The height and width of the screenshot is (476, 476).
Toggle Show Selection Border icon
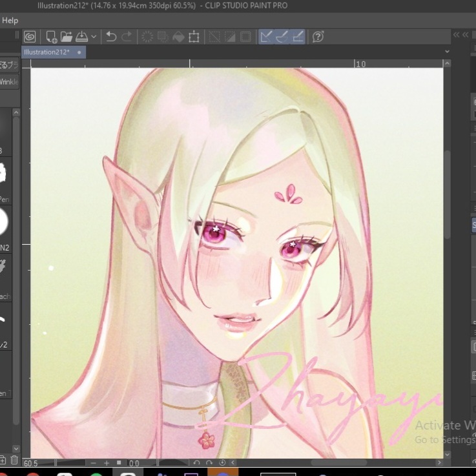point(245,37)
